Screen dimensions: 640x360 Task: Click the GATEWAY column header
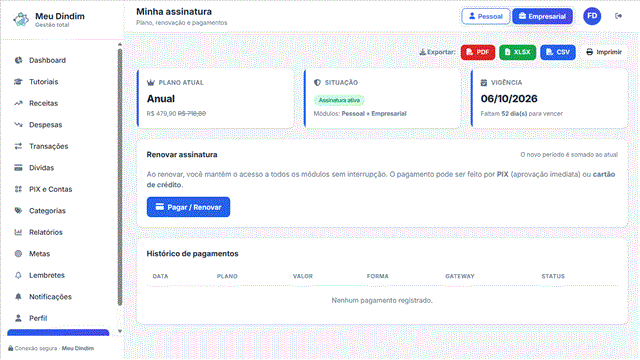click(x=460, y=276)
